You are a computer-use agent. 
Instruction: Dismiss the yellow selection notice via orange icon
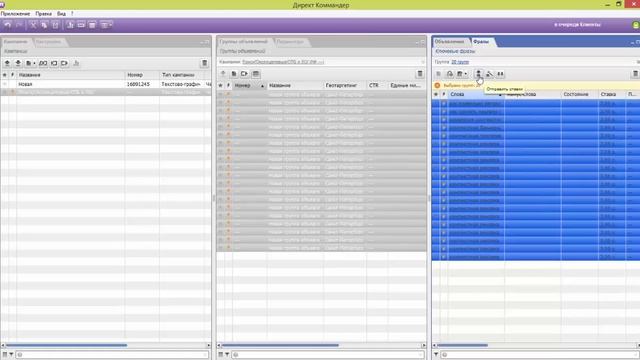tap(437, 85)
